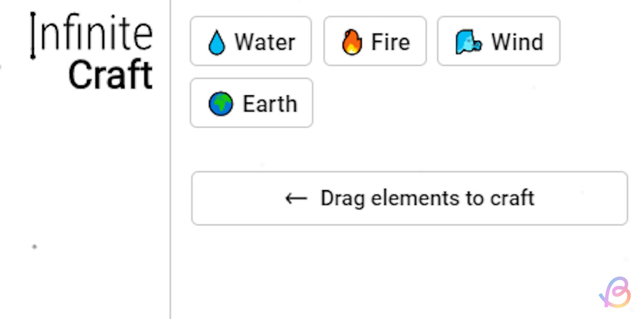Image resolution: width=644 pixels, height=319 pixels.
Task: Select the Earth element
Action: pyautogui.click(x=251, y=103)
